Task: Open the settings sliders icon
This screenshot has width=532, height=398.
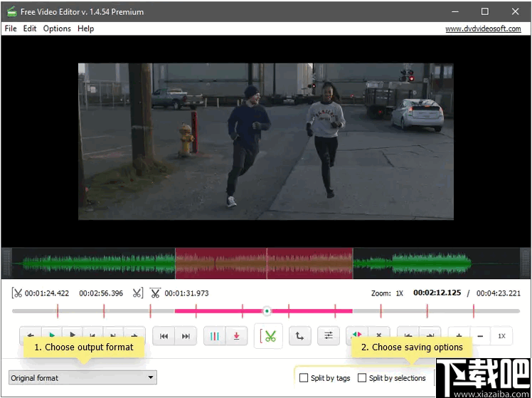Action: [329, 336]
